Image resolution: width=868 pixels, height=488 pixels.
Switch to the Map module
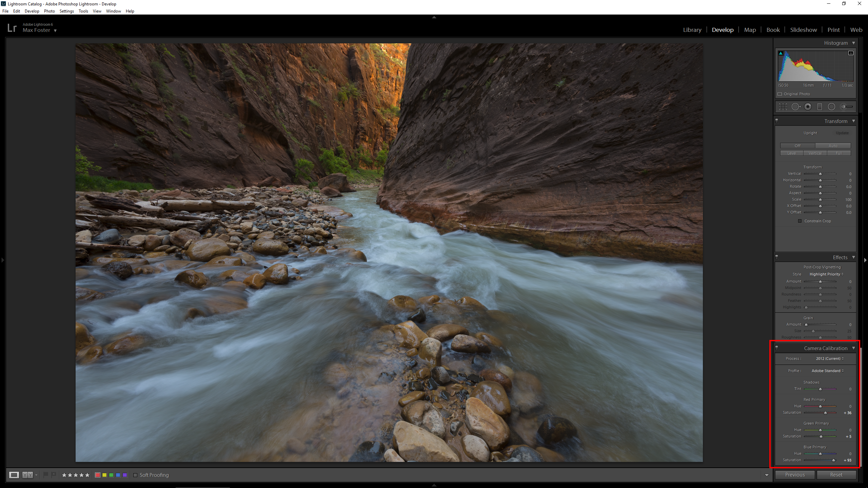[750, 30]
